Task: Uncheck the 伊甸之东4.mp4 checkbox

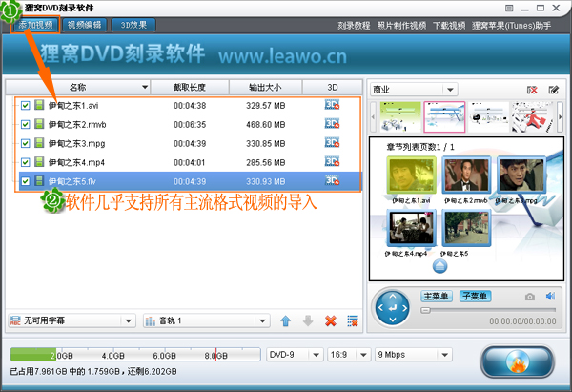Action: 25,162
